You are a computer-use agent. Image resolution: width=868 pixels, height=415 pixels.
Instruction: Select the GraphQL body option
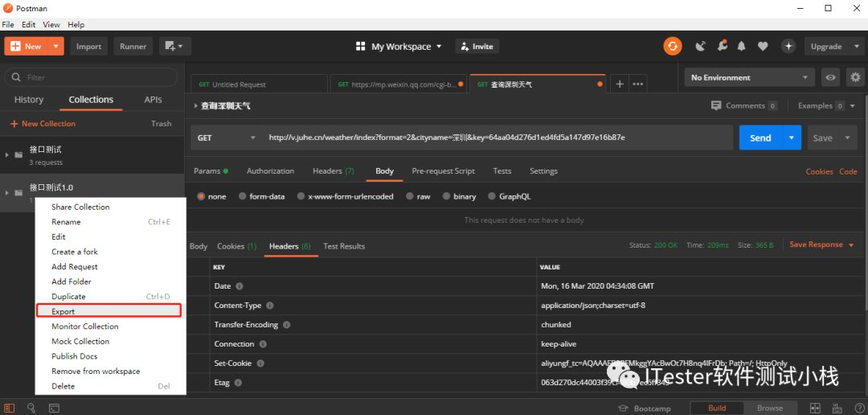coord(492,197)
